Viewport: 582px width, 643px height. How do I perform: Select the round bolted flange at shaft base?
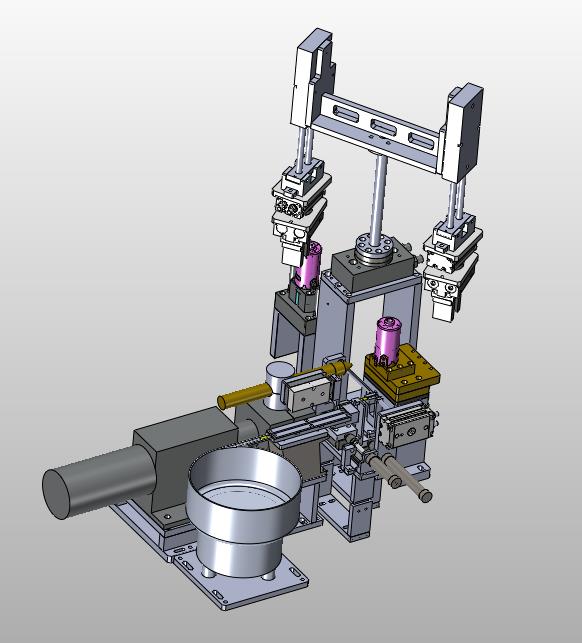(x=374, y=248)
